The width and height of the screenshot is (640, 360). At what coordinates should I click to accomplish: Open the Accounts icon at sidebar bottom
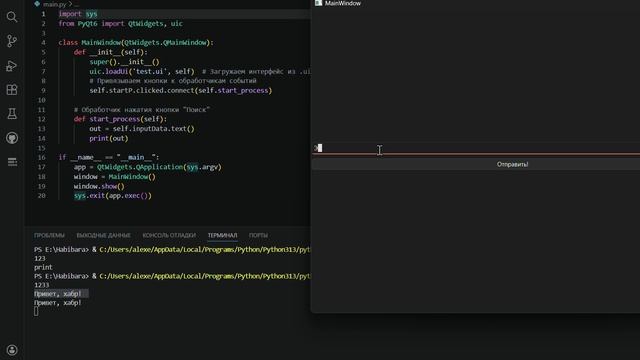point(12,350)
